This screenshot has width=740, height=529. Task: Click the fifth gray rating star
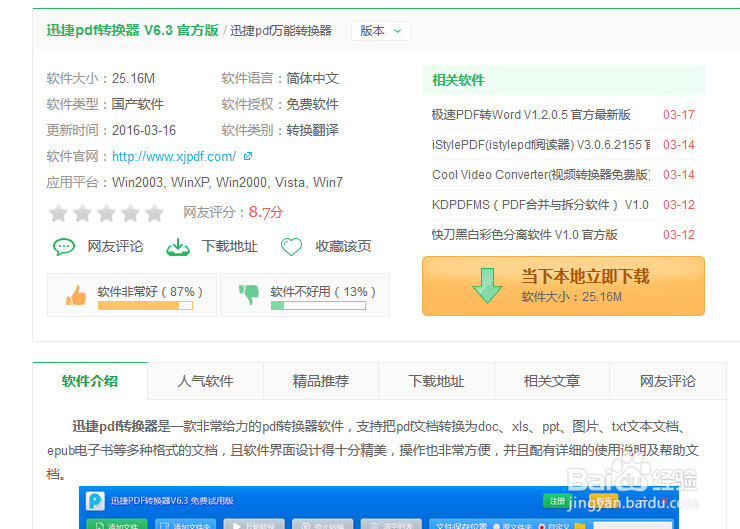tap(154, 213)
